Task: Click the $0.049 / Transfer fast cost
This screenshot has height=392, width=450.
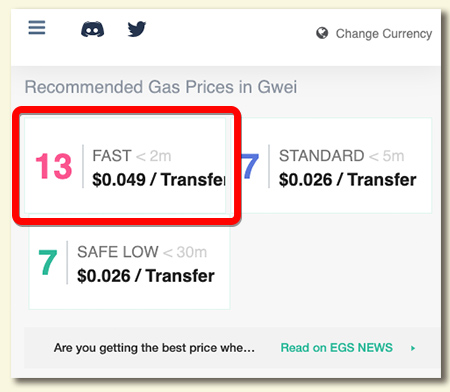Action: click(159, 180)
